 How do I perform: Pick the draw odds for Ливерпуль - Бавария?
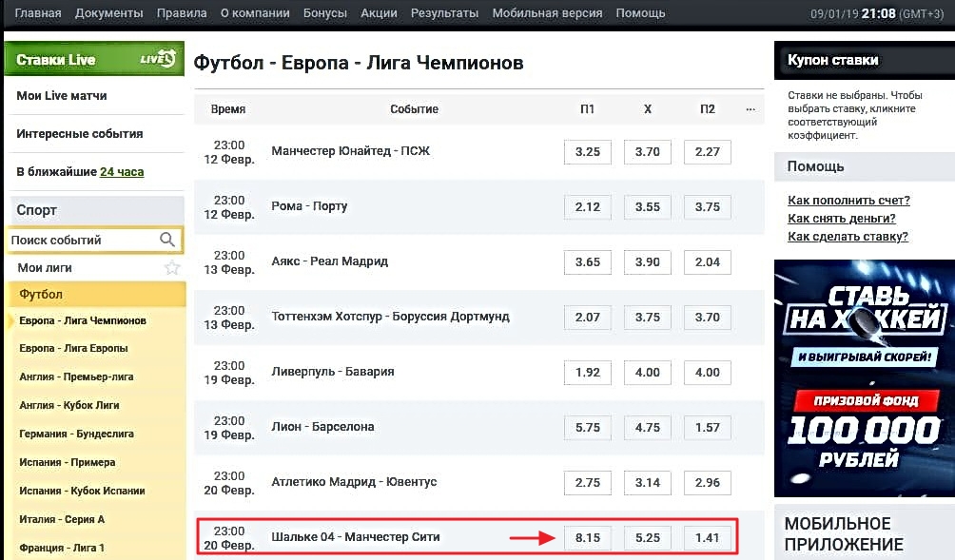point(648,373)
